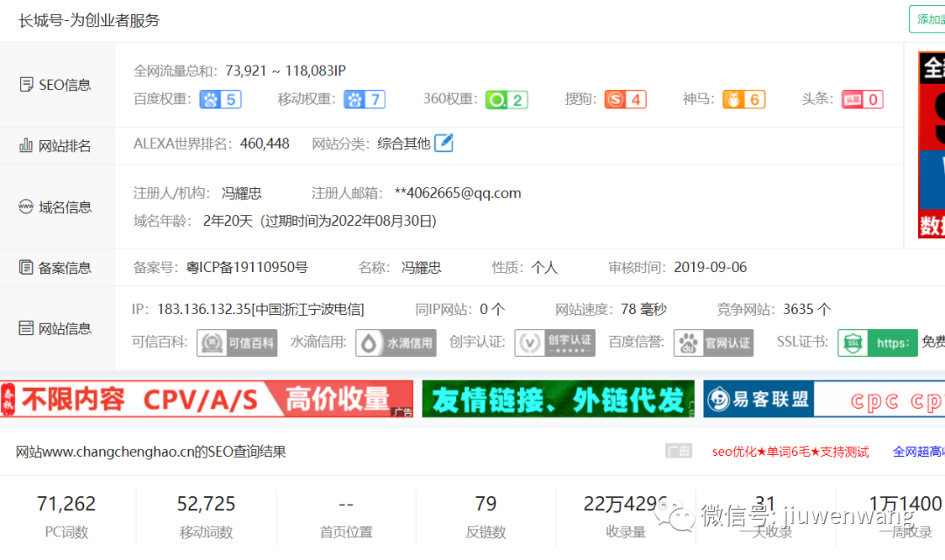This screenshot has height=560, width=945.
Task: Click the review date 2019-09-06
Action: tap(710, 267)
